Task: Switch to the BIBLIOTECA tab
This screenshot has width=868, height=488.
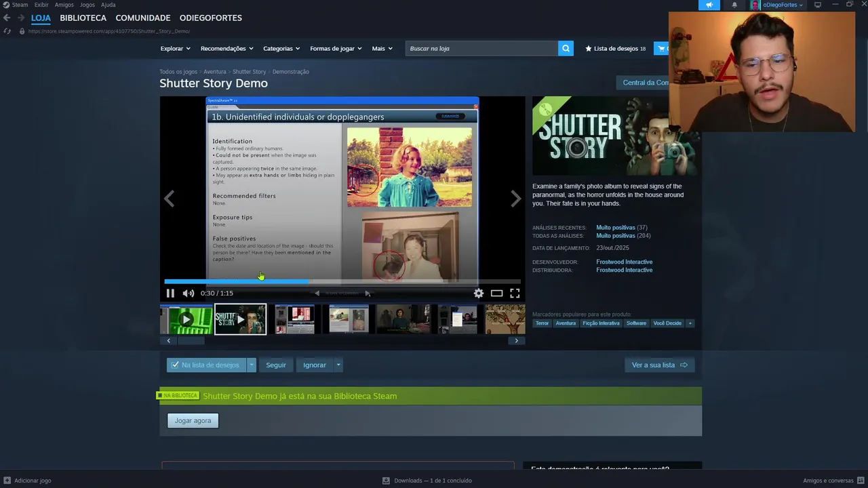Action: (83, 18)
